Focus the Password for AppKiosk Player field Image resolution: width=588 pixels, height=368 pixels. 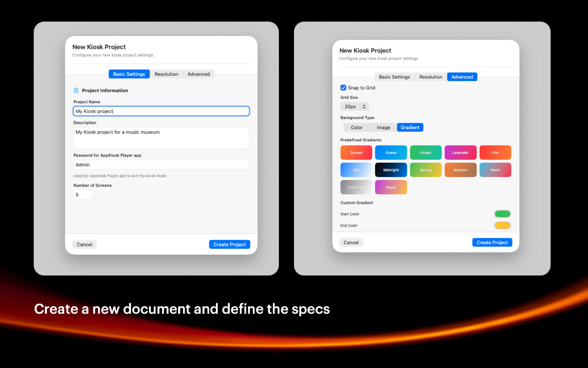point(161,165)
